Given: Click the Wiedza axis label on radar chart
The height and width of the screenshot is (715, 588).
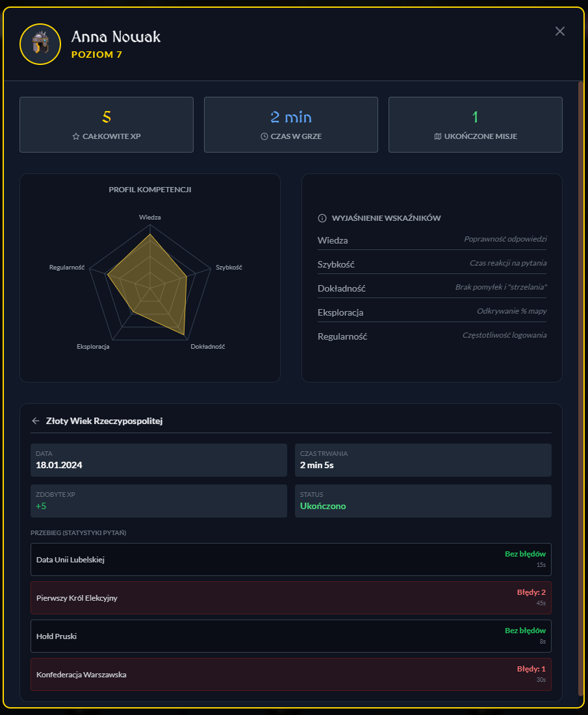Looking at the screenshot, I should [150, 218].
